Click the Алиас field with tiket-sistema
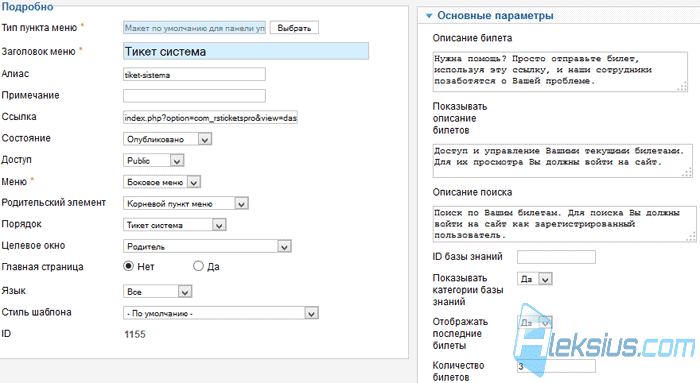The image size is (700, 383). (194, 75)
